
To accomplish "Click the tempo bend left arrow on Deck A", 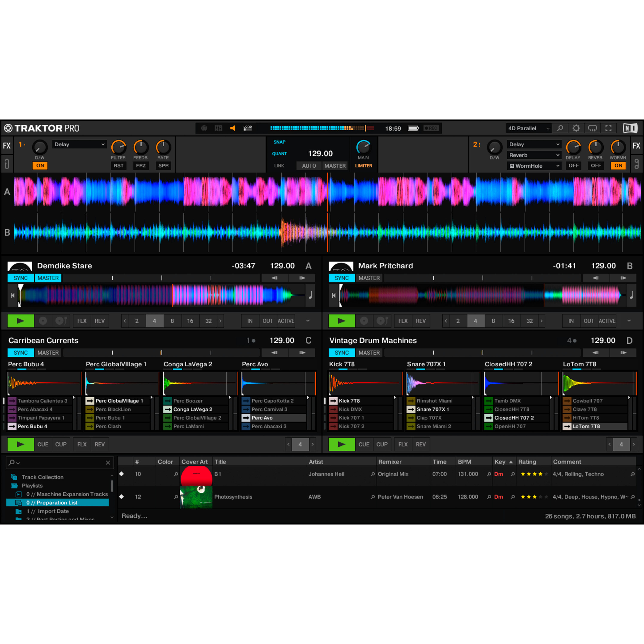I will (275, 278).
